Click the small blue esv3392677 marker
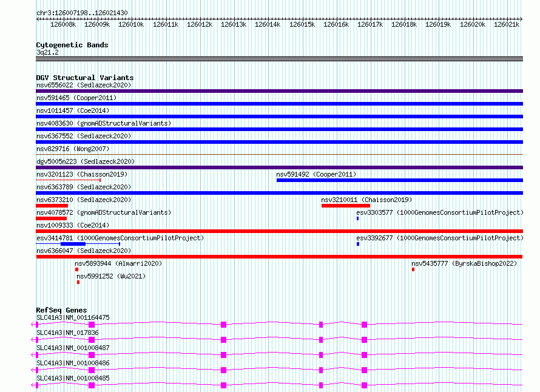 coord(358,244)
